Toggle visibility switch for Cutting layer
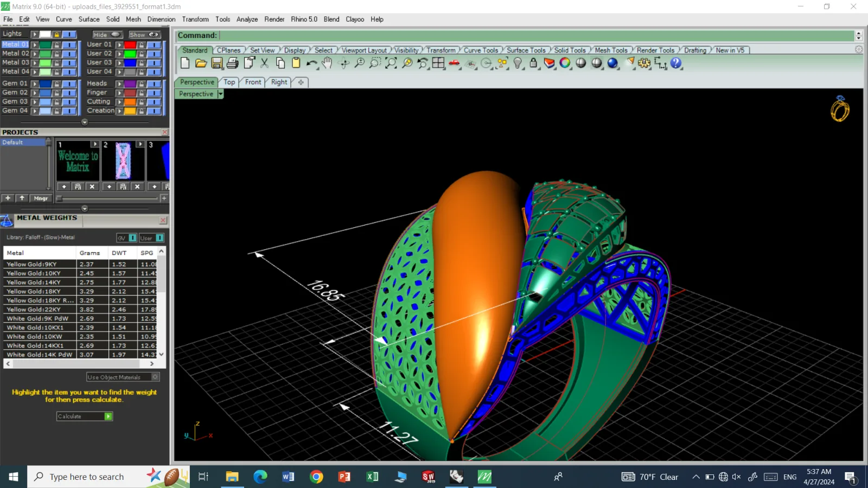Viewport: 868px width, 488px height. coord(155,101)
